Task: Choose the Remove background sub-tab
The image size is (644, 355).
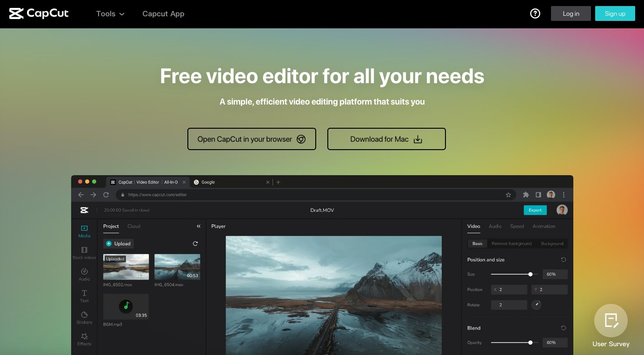Action: coord(511,243)
